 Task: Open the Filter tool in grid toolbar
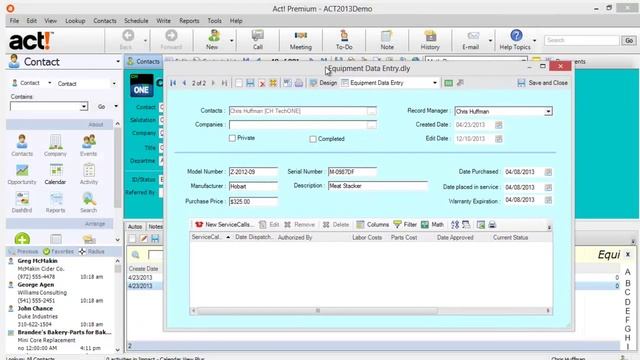coord(405,224)
